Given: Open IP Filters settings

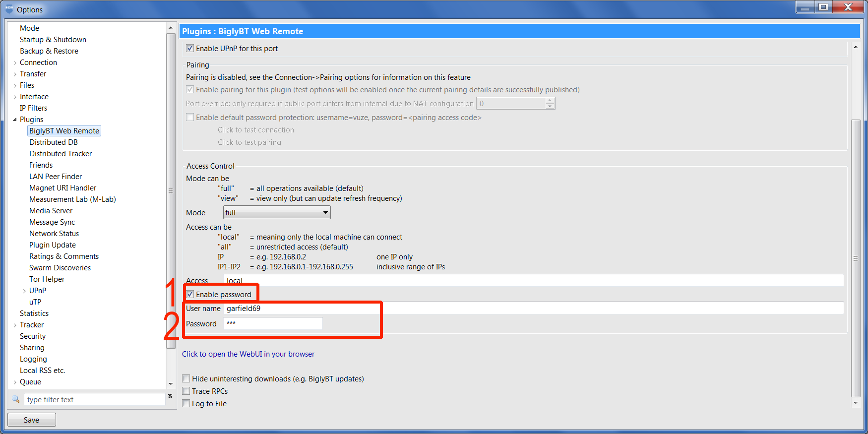Looking at the screenshot, I should 33,108.
